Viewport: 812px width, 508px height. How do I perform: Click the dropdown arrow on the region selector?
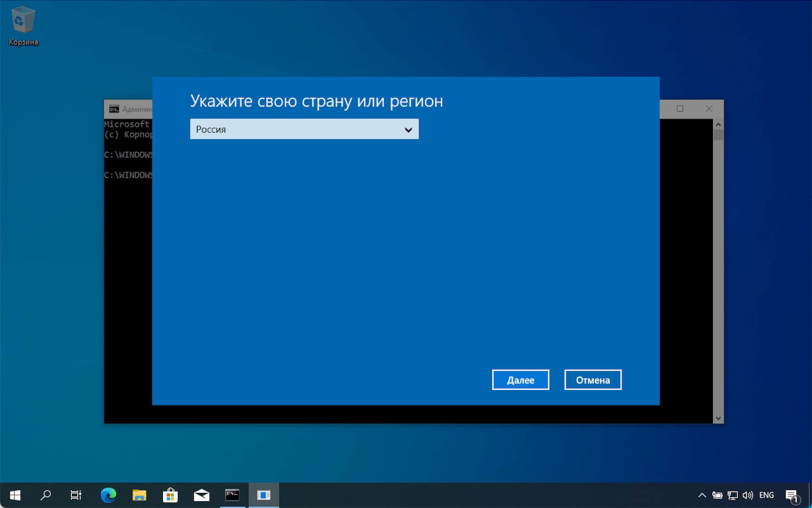click(x=408, y=129)
